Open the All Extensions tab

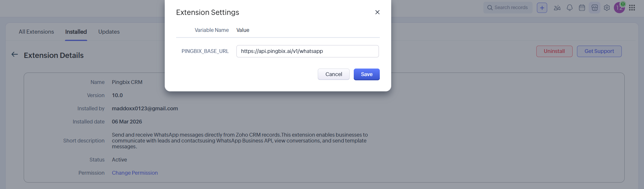[x=36, y=32]
